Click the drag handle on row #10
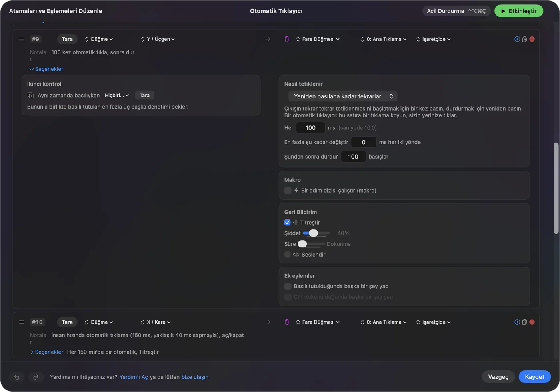Viewport: 560px width, 392px height. pos(22,322)
